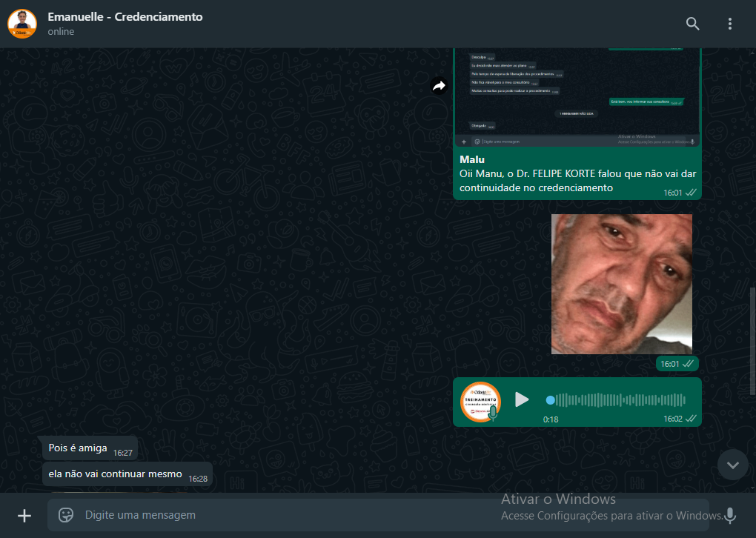Open attachment menu with plus icon
Image resolution: width=756 pixels, height=538 pixels.
click(24, 515)
